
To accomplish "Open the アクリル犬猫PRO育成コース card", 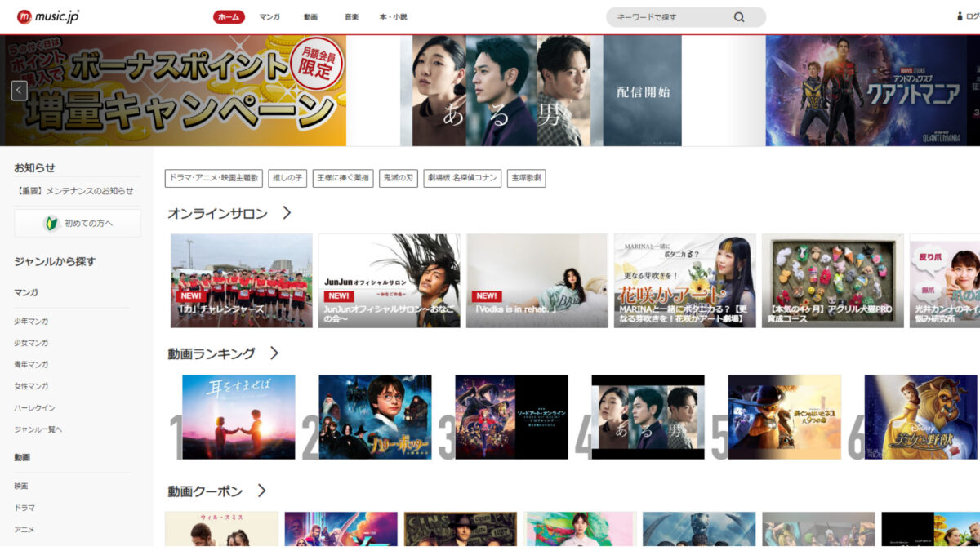I will (x=833, y=281).
